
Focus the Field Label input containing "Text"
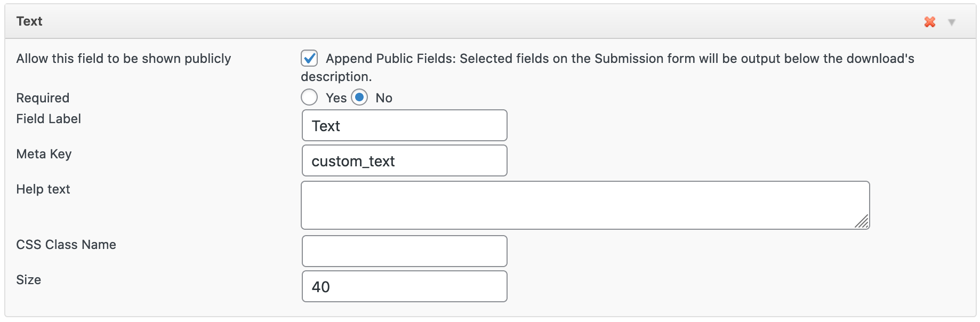click(x=404, y=126)
